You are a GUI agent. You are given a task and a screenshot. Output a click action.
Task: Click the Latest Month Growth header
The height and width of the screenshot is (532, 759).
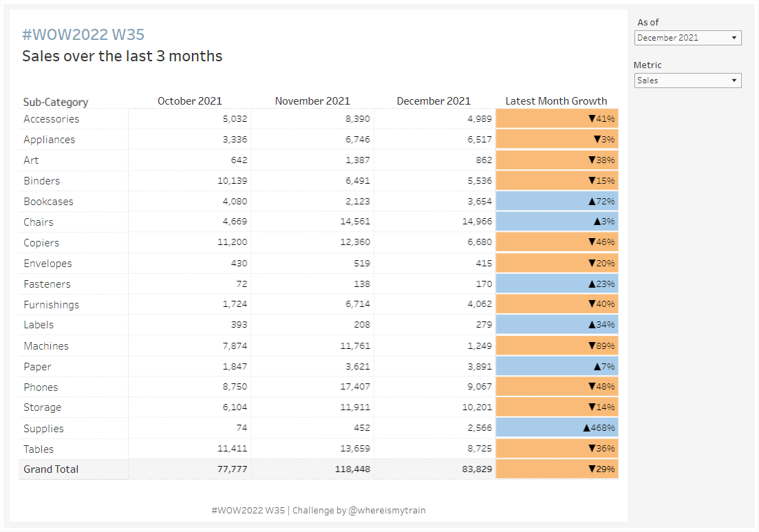[x=556, y=100]
